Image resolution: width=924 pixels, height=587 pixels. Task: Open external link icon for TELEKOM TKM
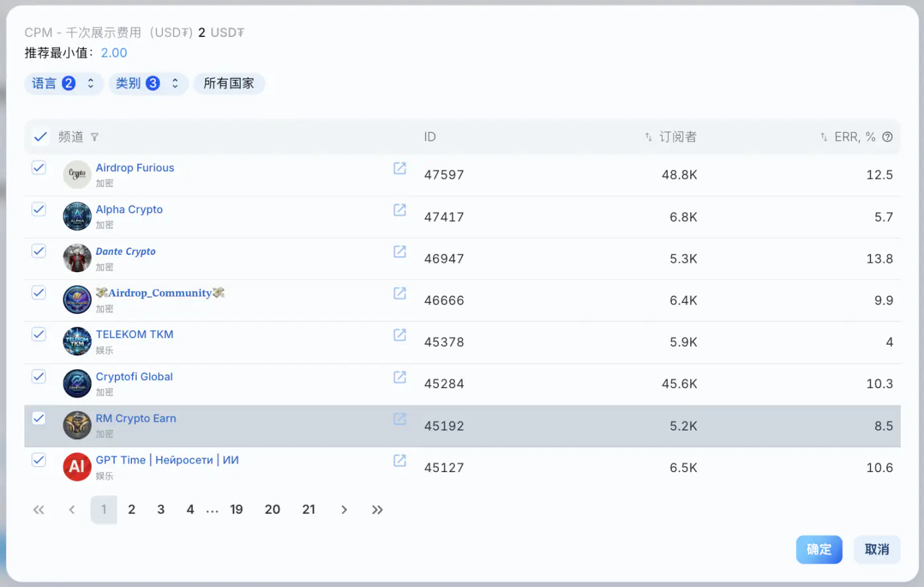400,335
